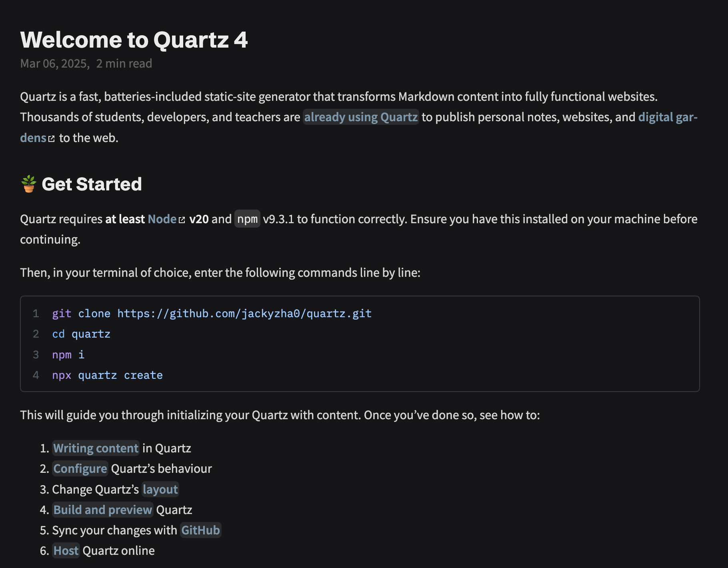The image size is (728, 568).
Task: Follow the 'digital gardens' hyperlink
Action: pyautogui.click(x=667, y=117)
